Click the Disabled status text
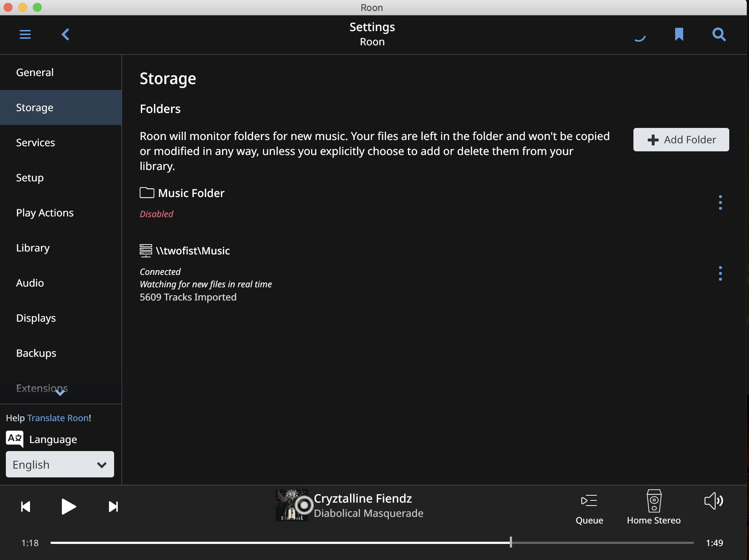The height and width of the screenshot is (560, 749). point(157,214)
